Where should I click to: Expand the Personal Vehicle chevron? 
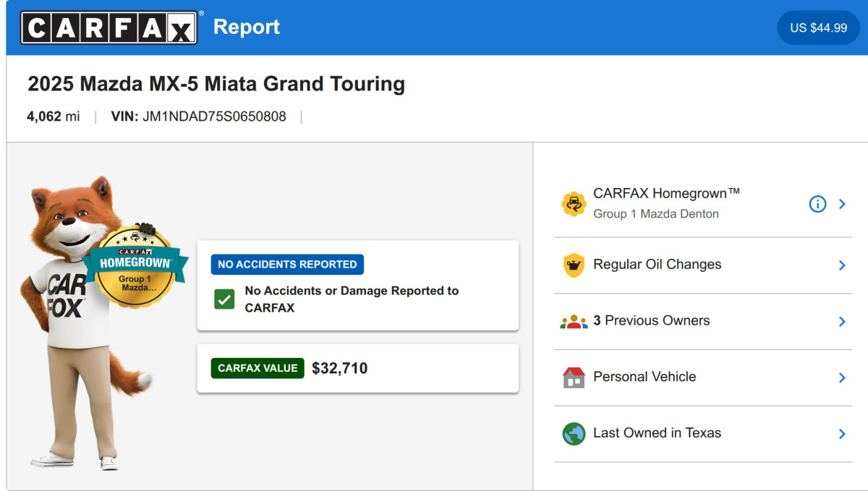842,377
